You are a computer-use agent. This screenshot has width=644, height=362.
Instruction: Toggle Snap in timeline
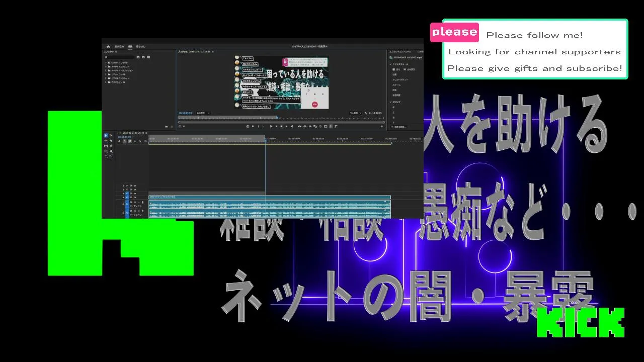(124, 141)
